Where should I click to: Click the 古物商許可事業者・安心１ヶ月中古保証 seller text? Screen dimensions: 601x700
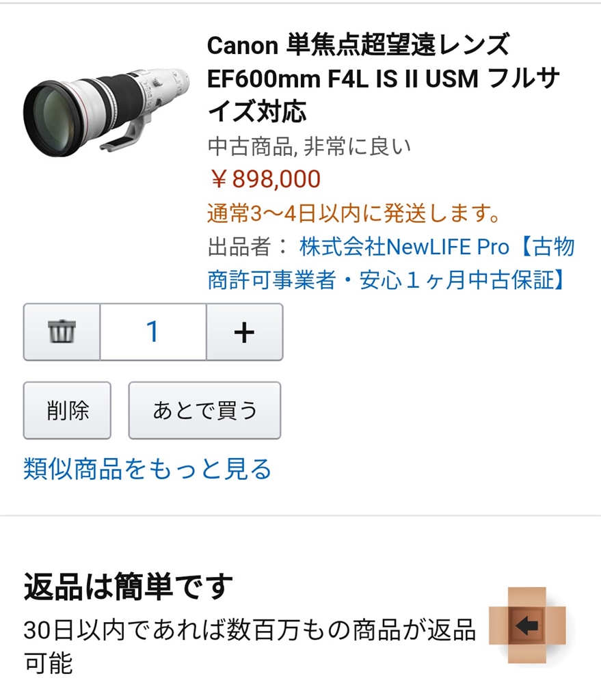(x=391, y=263)
